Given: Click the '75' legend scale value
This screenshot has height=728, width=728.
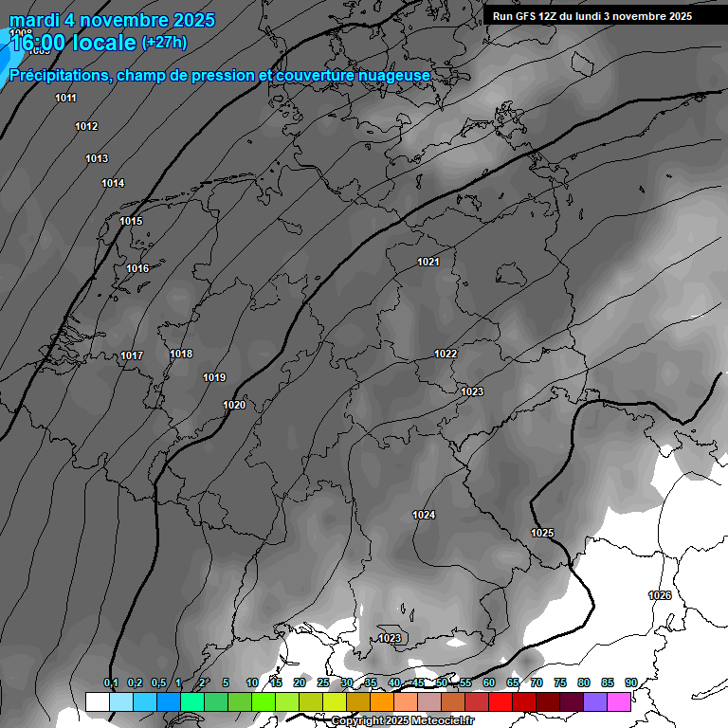Looking at the screenshot, I should (x=560, y=682).
